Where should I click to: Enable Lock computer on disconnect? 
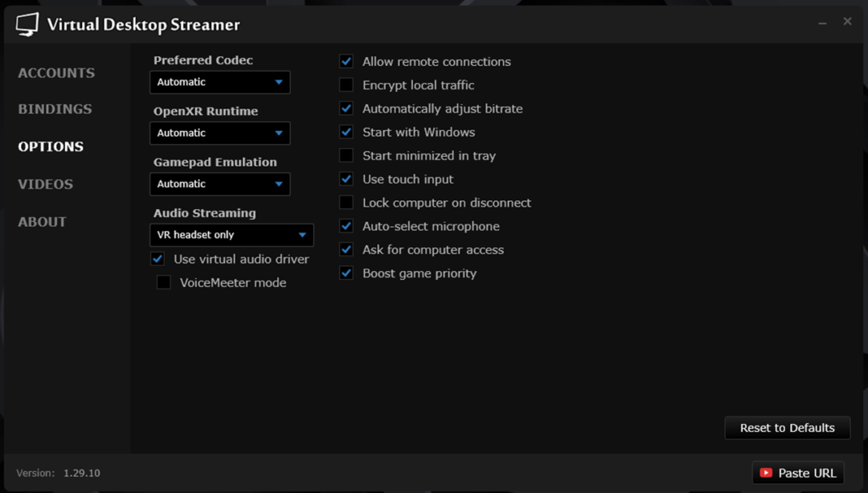[346, 203]
